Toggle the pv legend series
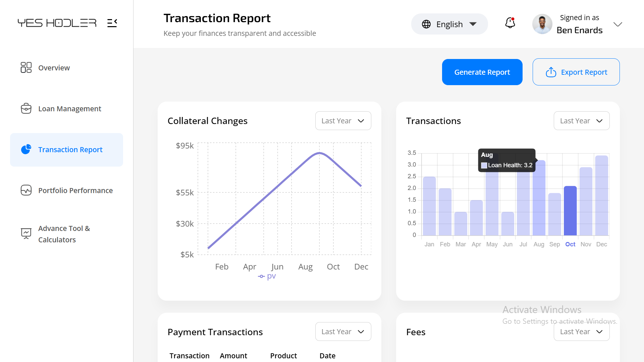The width and height of the screenshot is (644, 362). 267,276
